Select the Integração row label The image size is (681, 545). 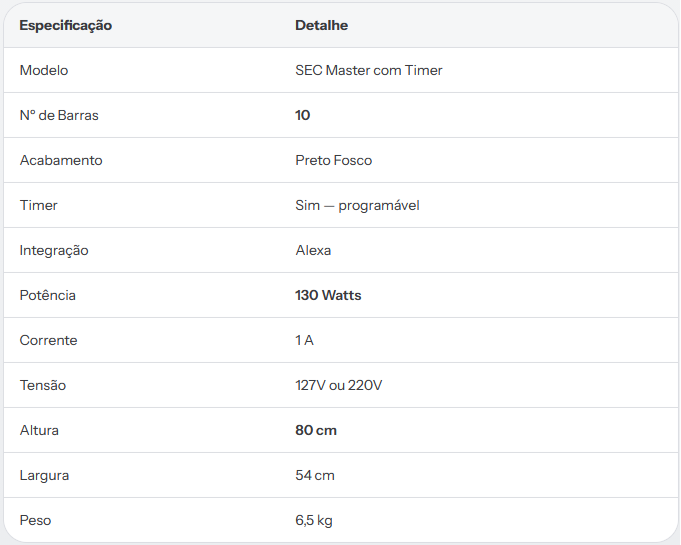[54, 251]
